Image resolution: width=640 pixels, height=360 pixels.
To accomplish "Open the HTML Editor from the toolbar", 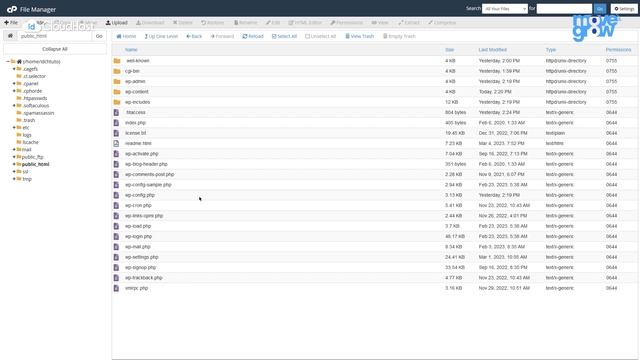I will (x=305, y=22).
